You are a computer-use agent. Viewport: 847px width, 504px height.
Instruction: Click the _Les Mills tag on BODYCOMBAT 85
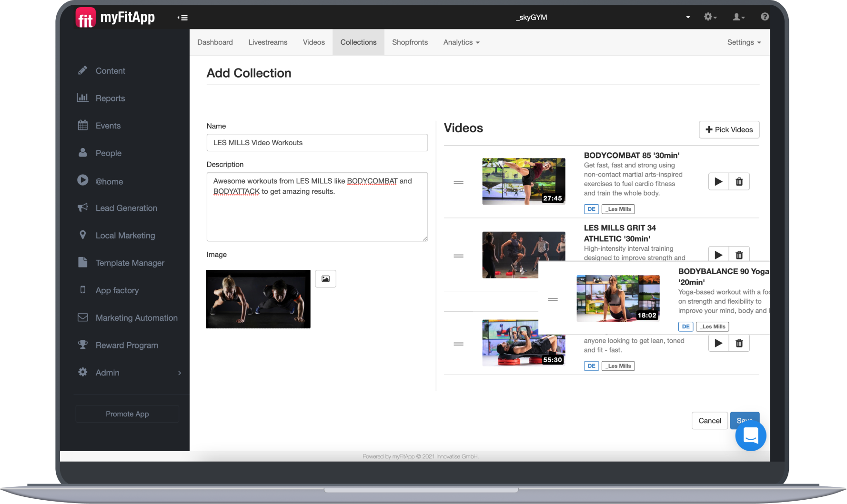(618, 209)
